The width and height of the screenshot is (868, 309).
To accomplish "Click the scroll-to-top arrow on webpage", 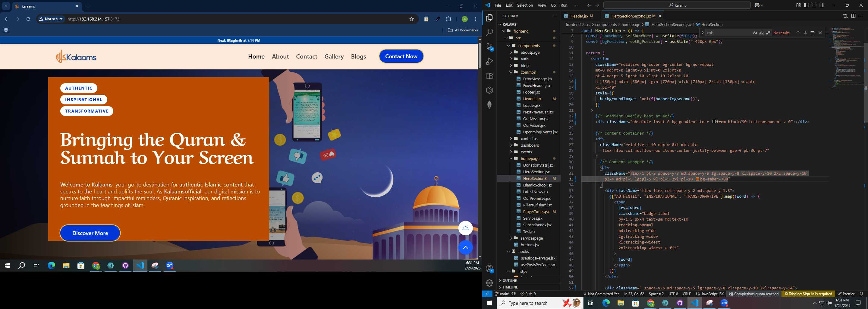I will (465, 248).
